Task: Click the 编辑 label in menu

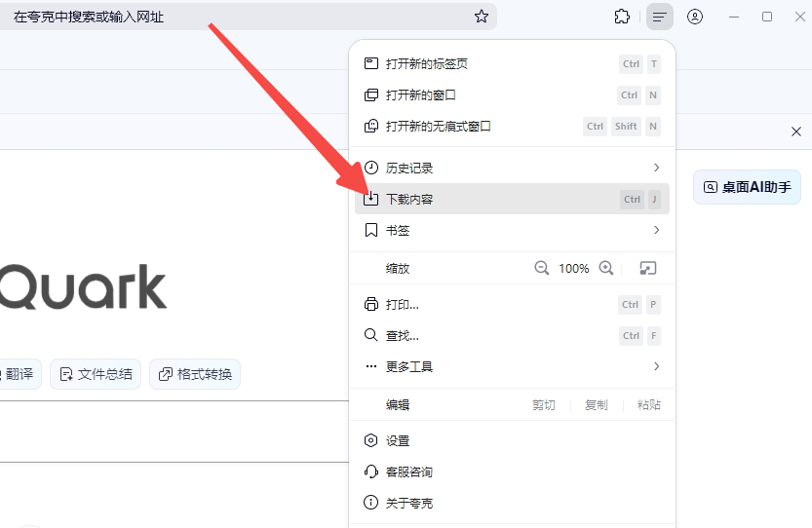Action: 398,405
